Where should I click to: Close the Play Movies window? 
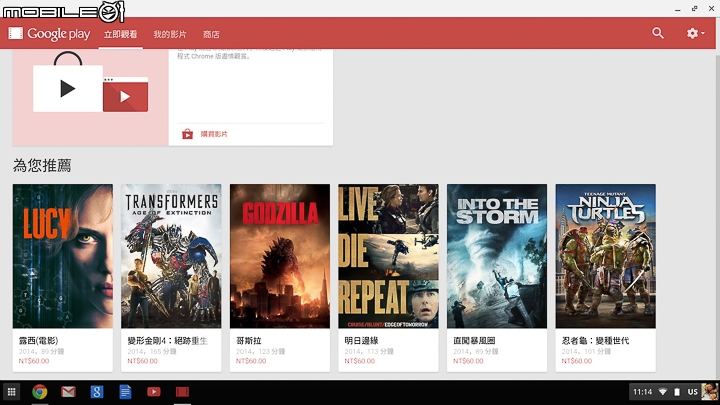click(711, 8)
